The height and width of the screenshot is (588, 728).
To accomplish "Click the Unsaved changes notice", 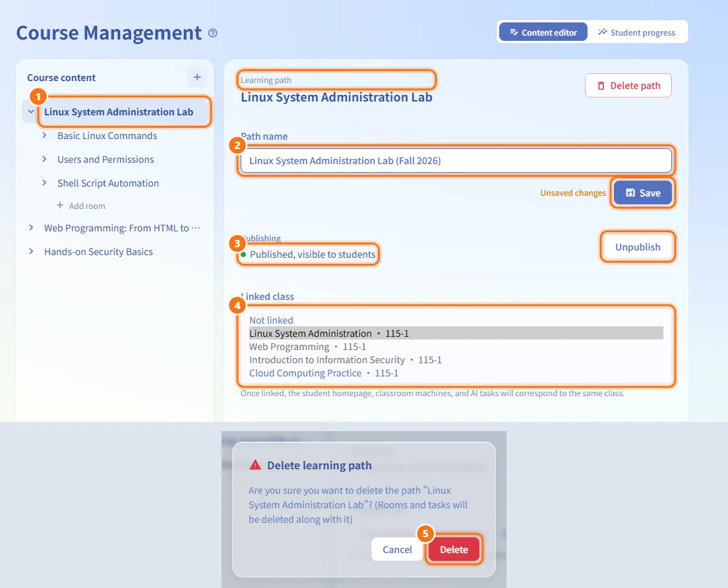I will [573, 192].
